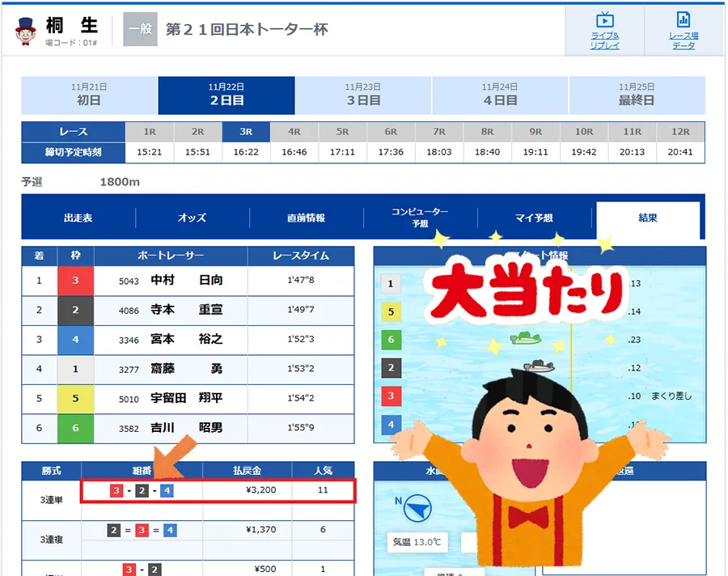728x576 pixels.
Task: Switch to the 3日目 day tab
Action: (x=362, y=95)
